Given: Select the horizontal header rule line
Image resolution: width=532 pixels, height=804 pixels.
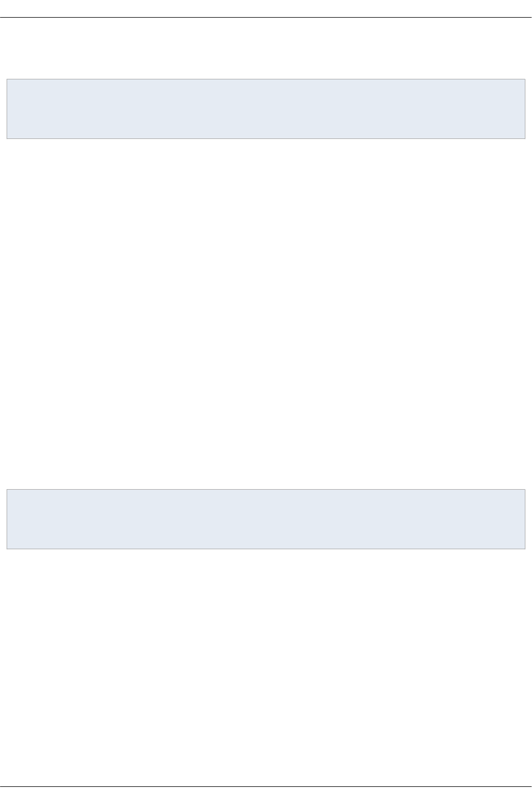Looking at the screenshot, I should [x=266, y=18].
